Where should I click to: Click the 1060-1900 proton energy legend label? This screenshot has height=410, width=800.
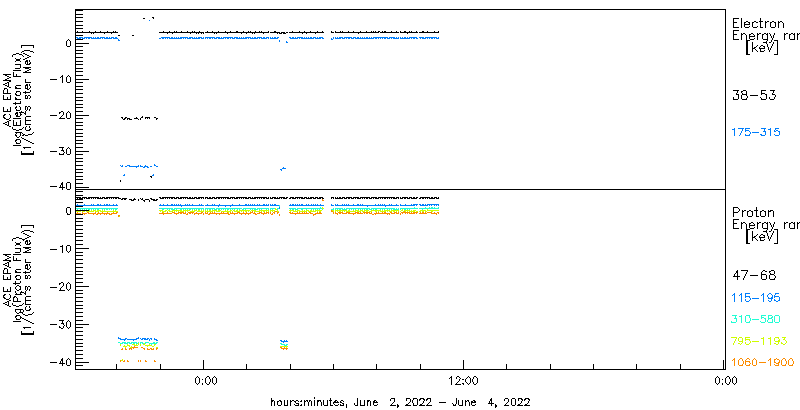763,363
